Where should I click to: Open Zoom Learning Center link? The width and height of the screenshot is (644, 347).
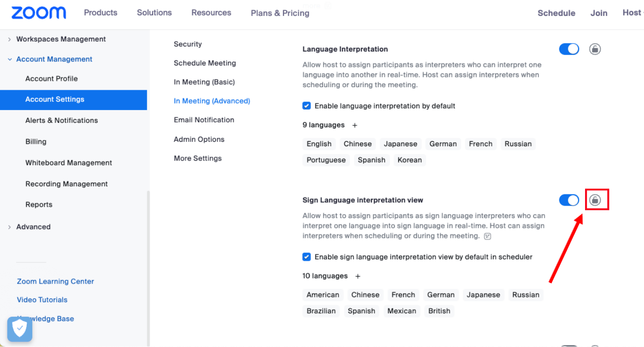[x=55, y=281]
